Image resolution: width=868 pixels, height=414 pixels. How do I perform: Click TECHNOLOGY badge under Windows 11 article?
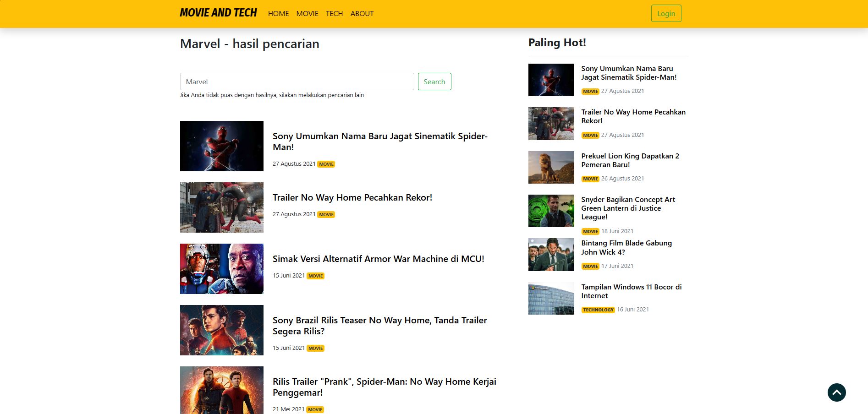598,310
